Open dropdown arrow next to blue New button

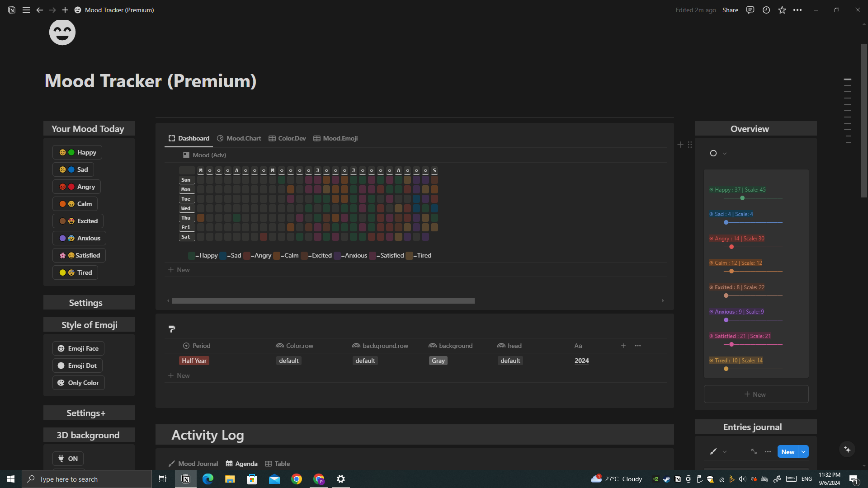803,451
